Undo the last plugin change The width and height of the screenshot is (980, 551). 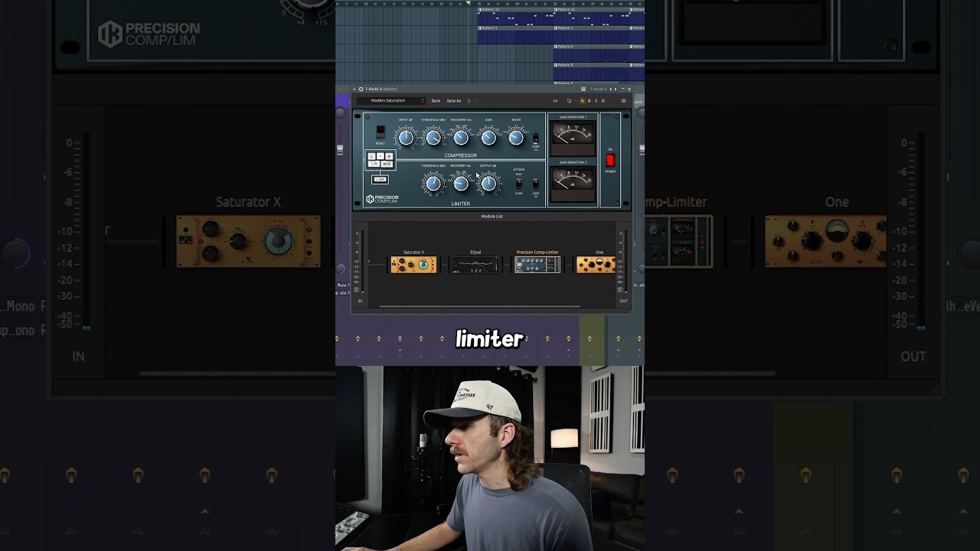(x=469, y=101)
